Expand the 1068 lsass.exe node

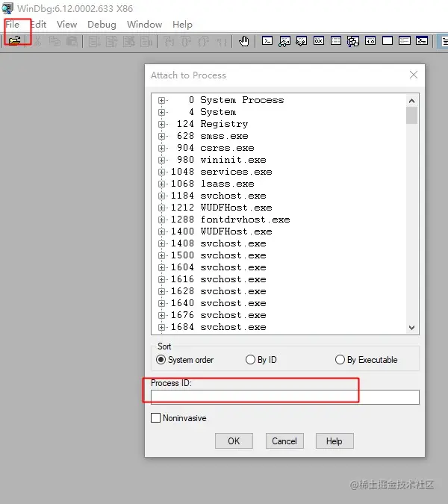point(161,184)
